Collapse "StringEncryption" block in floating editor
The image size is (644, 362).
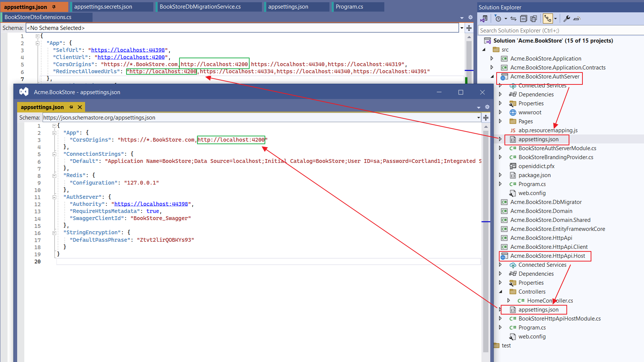(54, 232)
